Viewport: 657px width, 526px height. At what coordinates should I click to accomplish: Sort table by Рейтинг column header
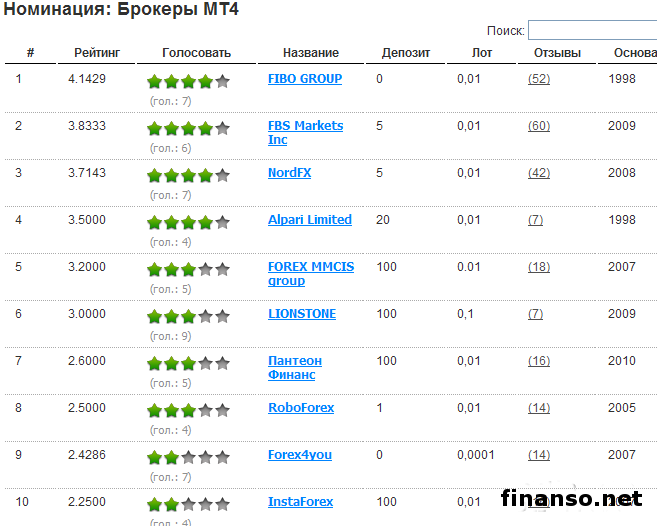[x=98, y=53]
